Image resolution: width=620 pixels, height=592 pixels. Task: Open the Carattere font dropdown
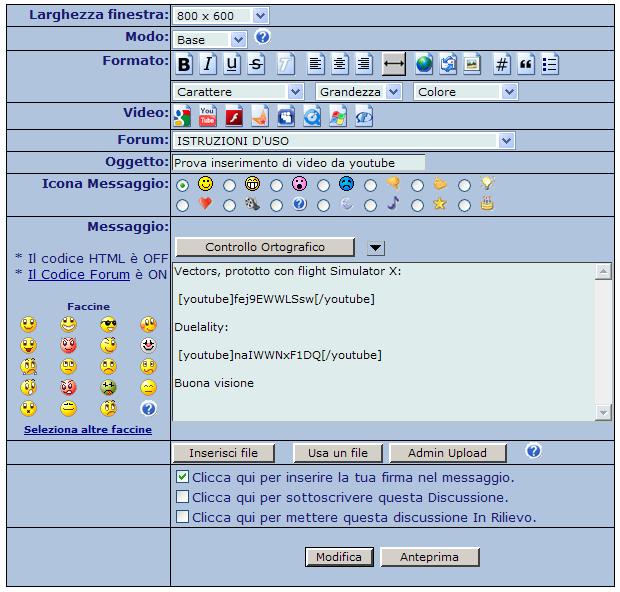(238, 92)
